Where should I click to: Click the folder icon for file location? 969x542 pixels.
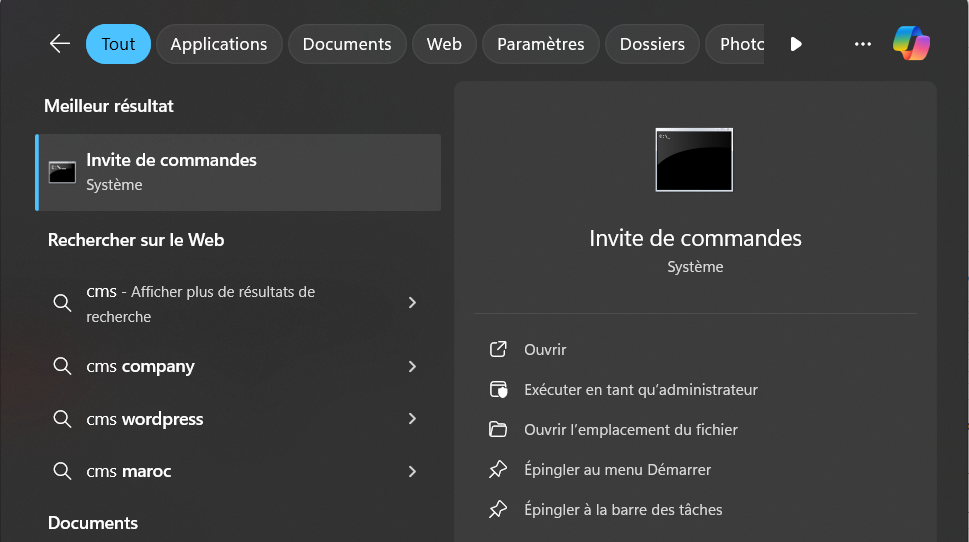[x=498, y=430]
